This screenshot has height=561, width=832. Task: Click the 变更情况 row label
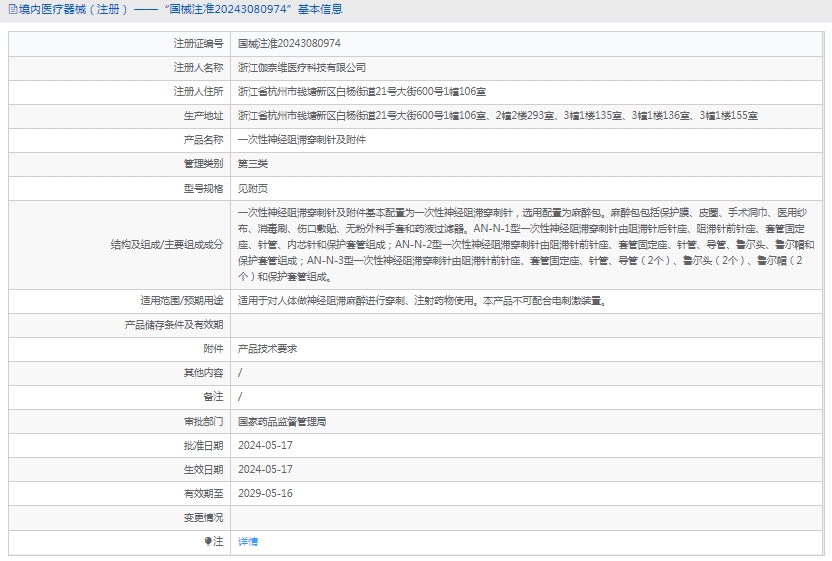[x=204, y=518]
